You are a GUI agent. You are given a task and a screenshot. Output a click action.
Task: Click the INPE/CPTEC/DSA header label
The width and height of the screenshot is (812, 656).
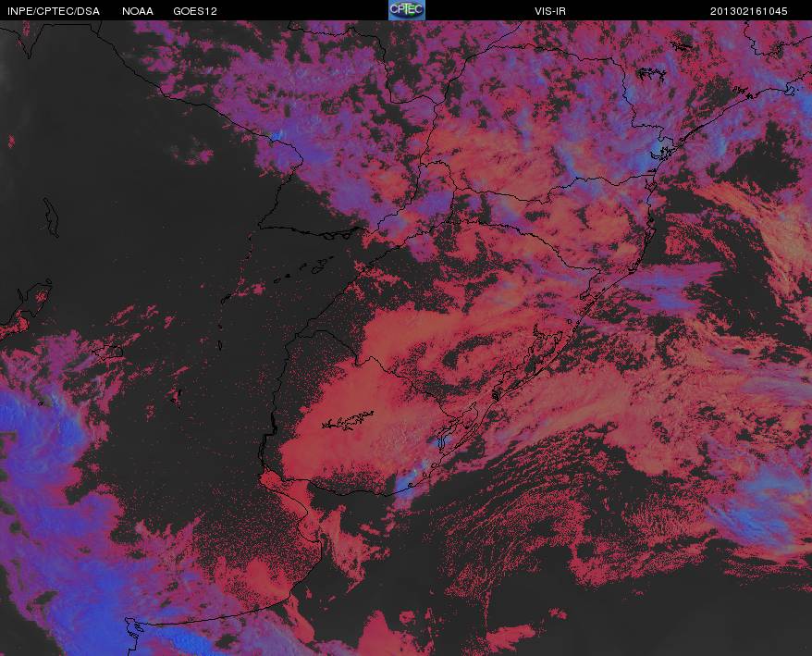(54, 11)
